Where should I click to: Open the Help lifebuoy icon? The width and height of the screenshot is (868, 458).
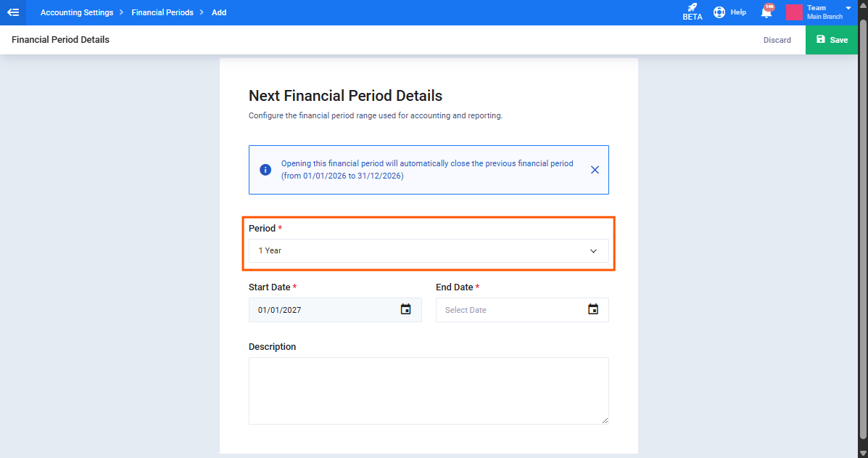tap(719, 12)
